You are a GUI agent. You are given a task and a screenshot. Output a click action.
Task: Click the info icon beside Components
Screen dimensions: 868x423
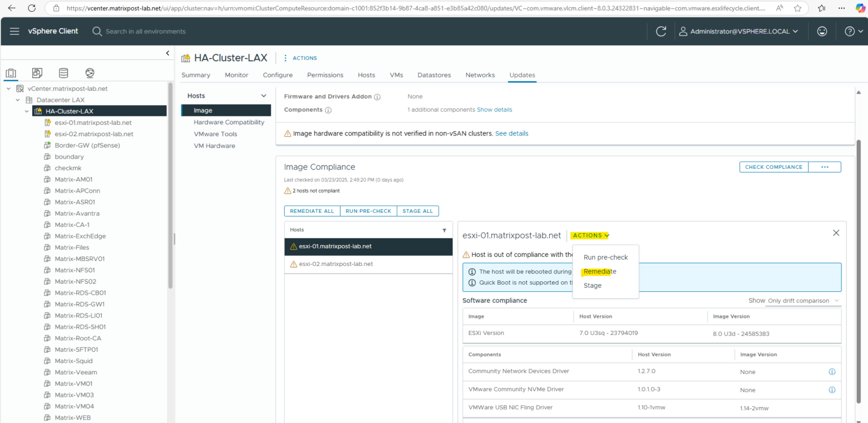[328, 110]
